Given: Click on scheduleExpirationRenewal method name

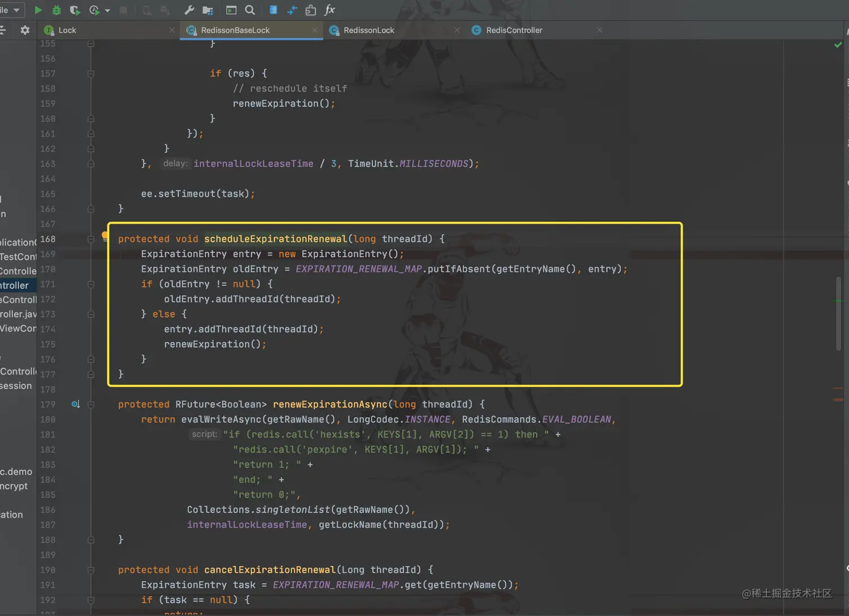Looking at the screenshot, I should (276, 239).
